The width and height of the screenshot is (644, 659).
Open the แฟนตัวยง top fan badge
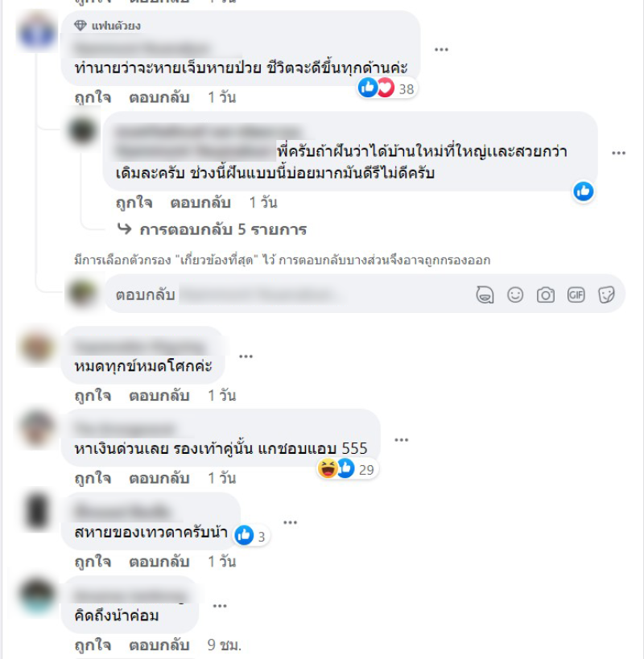click(x=107, y=26)
